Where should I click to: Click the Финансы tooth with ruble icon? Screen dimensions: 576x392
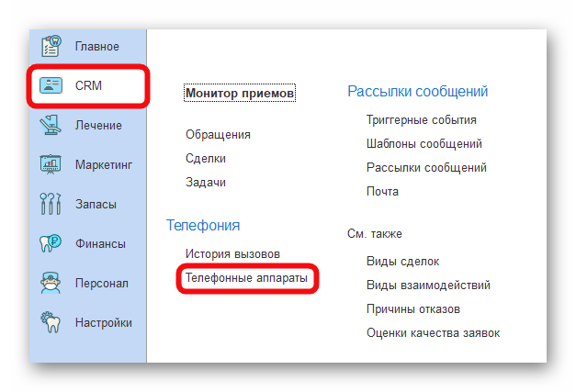[51, 243]
